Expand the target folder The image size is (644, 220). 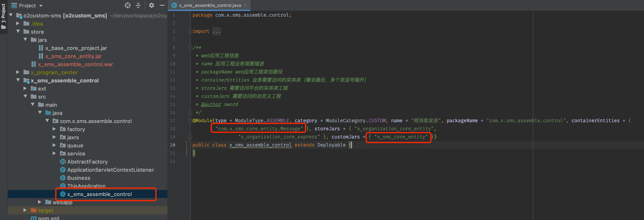point(25,210)
